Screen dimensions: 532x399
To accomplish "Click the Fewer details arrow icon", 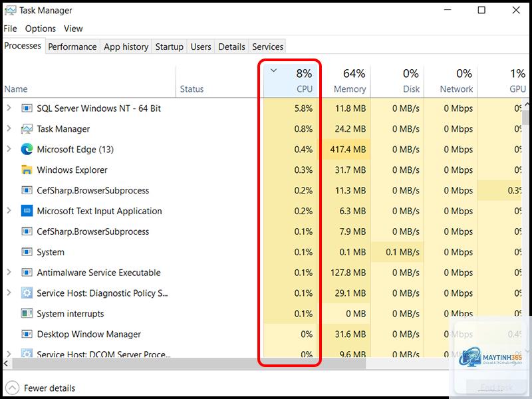I will [x=12, y=388].
